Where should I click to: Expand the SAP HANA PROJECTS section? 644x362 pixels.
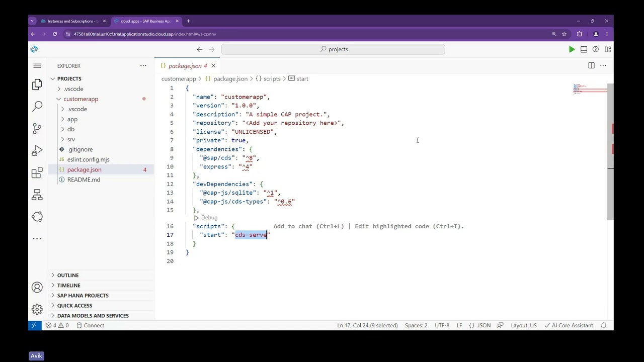click(x=83, y=295)
